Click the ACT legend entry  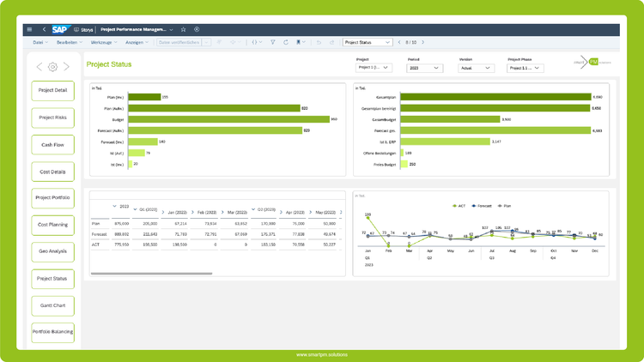pyautogui.click(x=459, y=206)
